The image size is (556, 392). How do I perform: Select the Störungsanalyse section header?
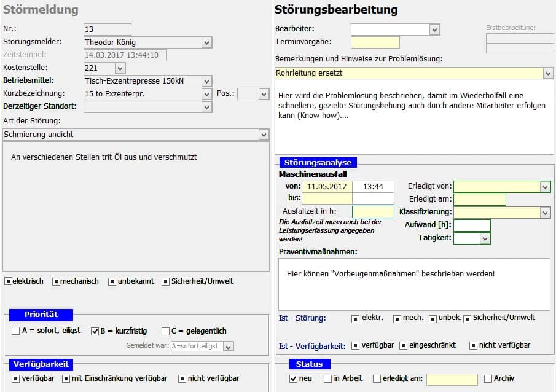click(x=318, y=163)
